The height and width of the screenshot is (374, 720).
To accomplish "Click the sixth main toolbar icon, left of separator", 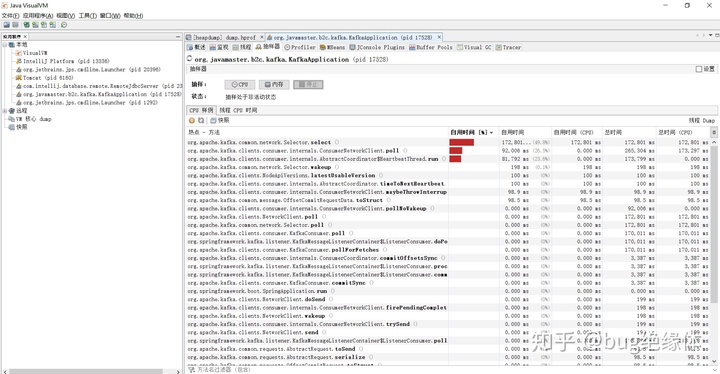I will (x=53, y=25).
